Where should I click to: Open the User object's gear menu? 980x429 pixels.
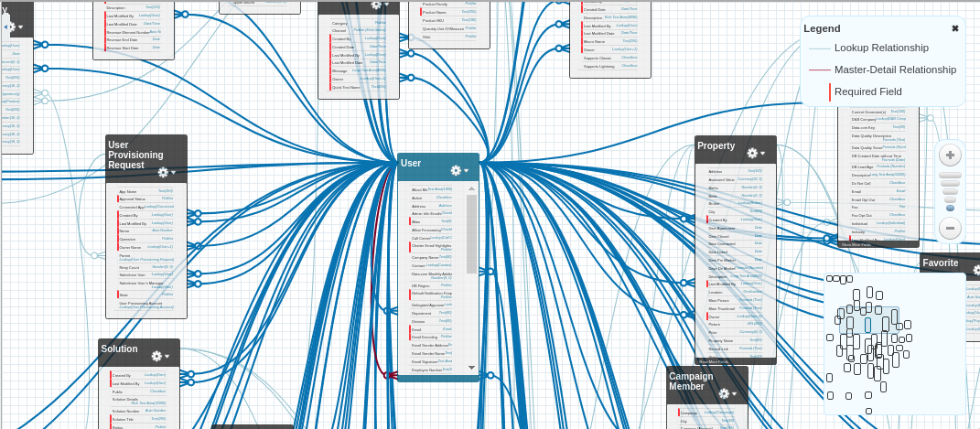[458, 170]
